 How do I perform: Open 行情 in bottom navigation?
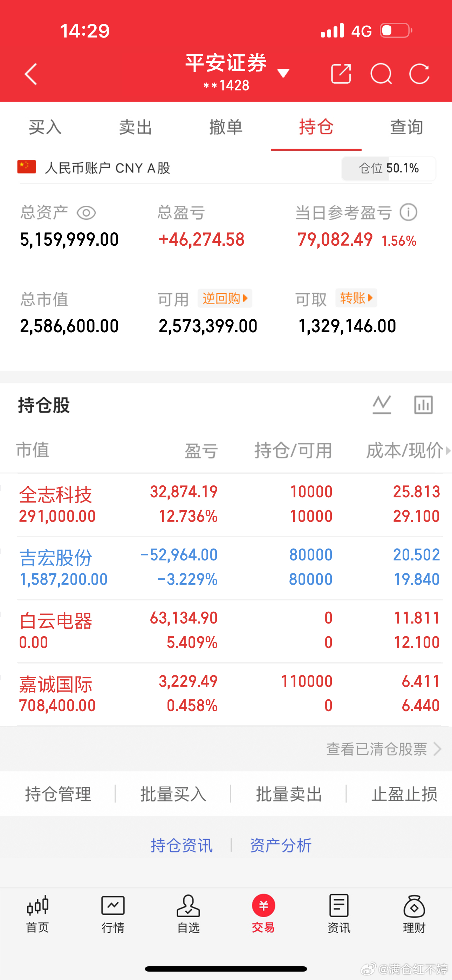coord(113,914)
